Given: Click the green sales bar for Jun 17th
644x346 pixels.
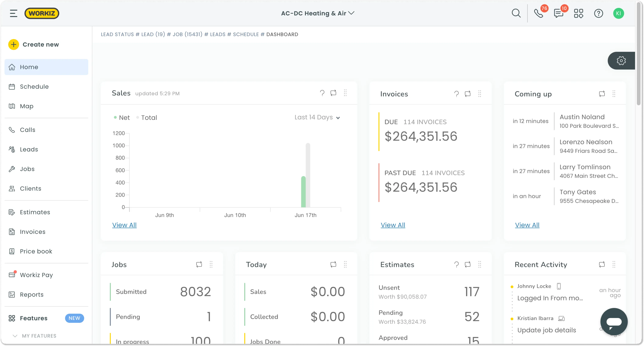Looking at the screenshot, I should [303, 192].
